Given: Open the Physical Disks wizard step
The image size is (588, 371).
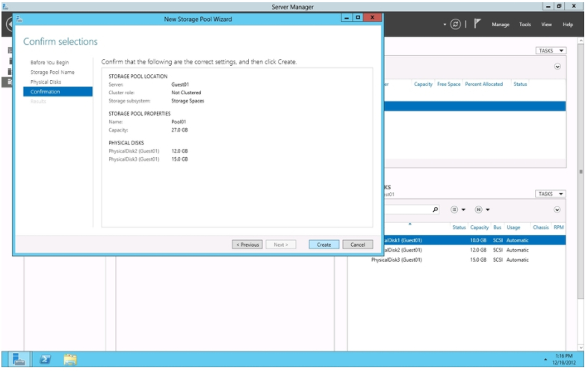Looking at the screenshot, I should coord(46,82).
